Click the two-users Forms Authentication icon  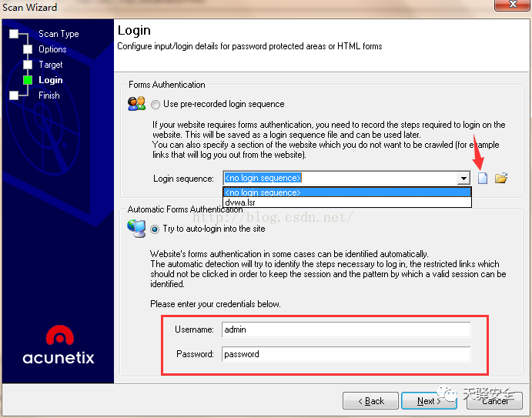[136, 104]
